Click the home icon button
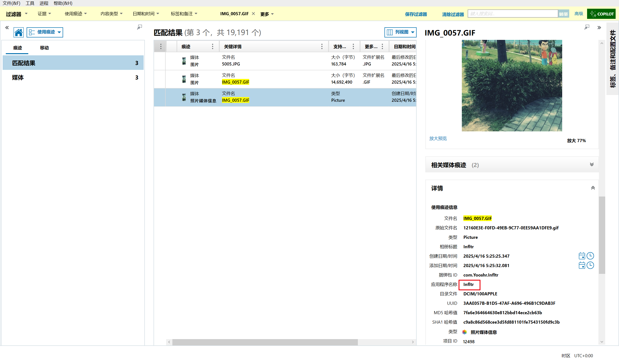The width and height of the screenshot is (619, 364). pos(19,32)
